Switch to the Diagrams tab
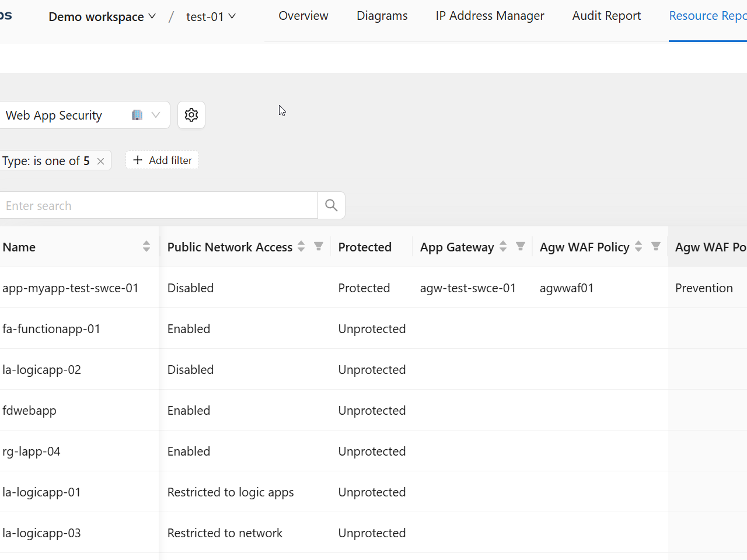Image resolution: width=747 pixels, height=560 pixels. tap(382, 16)
